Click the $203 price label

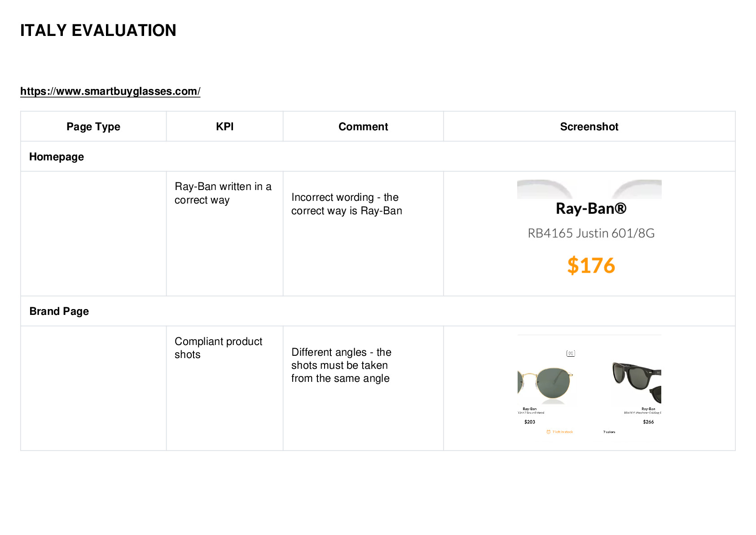click(530, 422)
